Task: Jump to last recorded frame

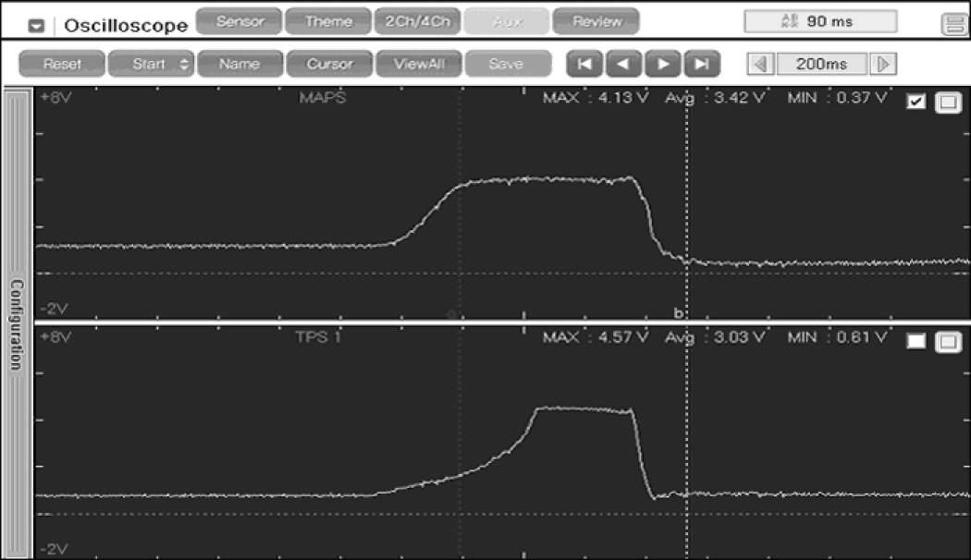Action: (x=702, y=64)
